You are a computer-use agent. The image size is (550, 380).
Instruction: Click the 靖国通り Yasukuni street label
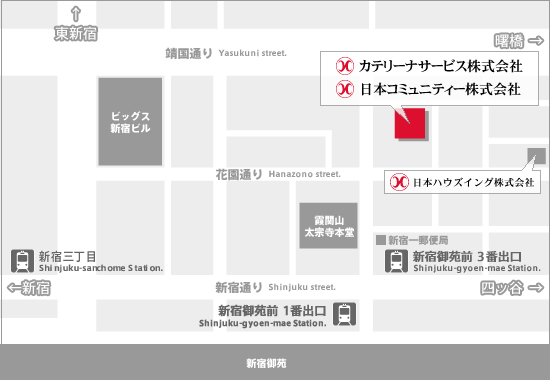[x=226, y=53]
